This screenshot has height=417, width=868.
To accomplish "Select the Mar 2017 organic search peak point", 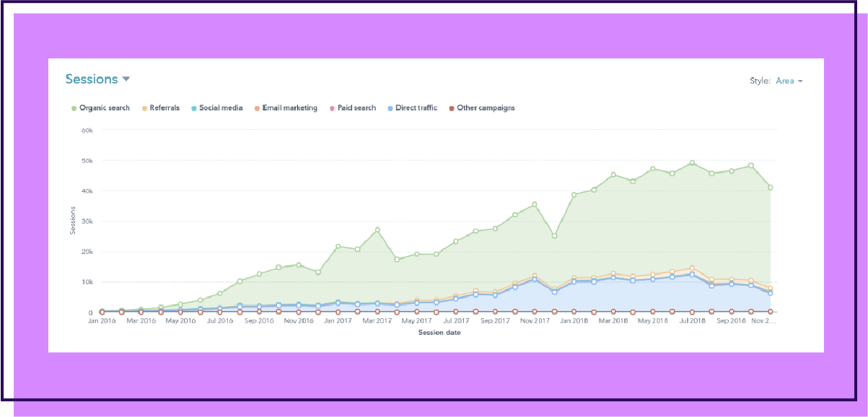I will click(x=377, y=230).
